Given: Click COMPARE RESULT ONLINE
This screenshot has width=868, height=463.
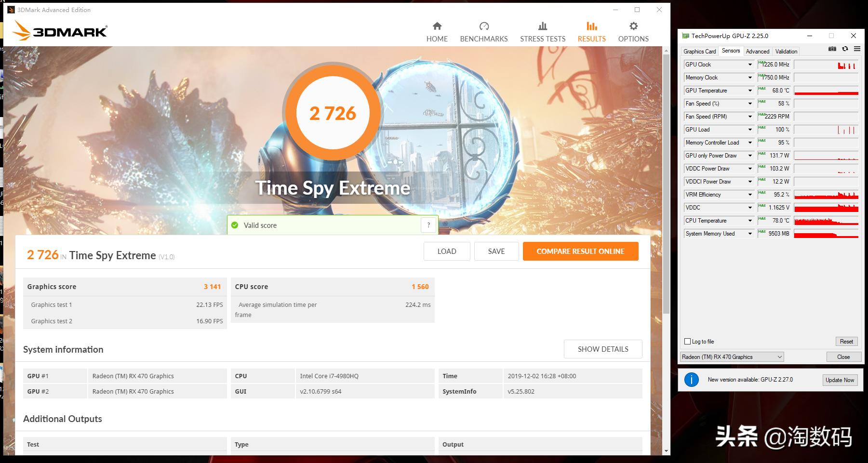Looking at the screenshot, I should point(580,251).
